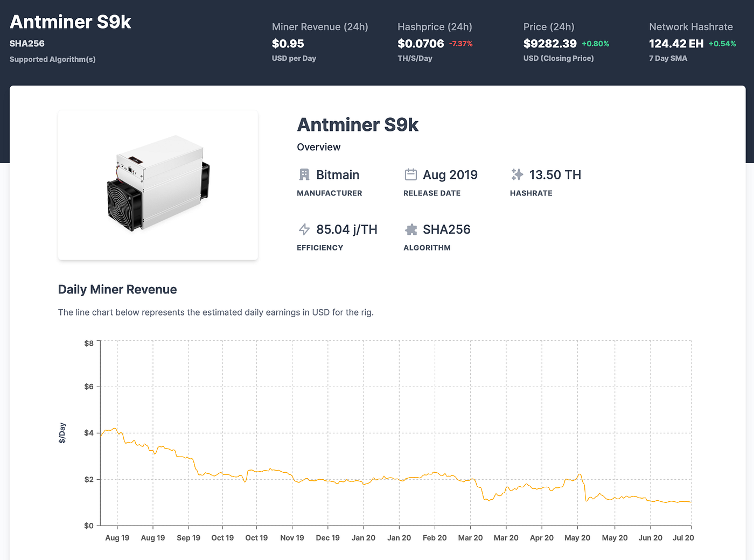Click the ALGORITHM label
The height and width of the screenshot is (560, 754).
427,248
